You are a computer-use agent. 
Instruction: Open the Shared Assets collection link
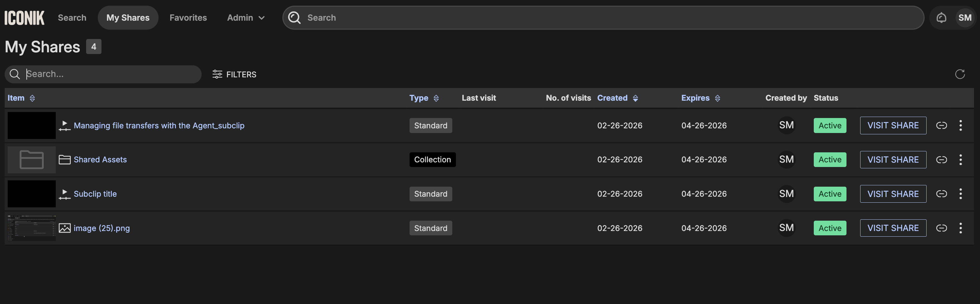100,160
